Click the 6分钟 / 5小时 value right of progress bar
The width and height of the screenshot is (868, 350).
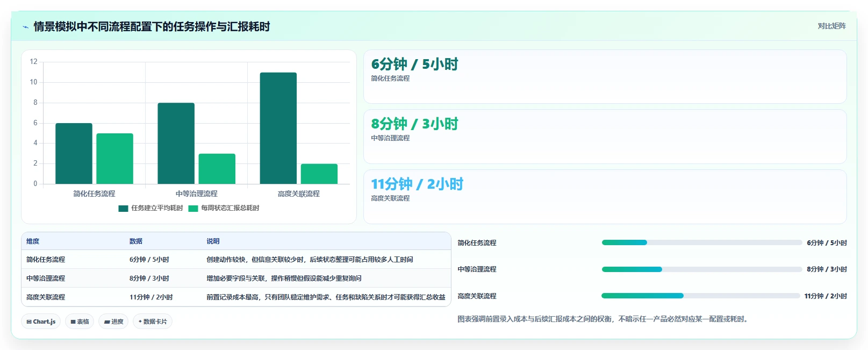pyautogui.click(x=827, y=243)
